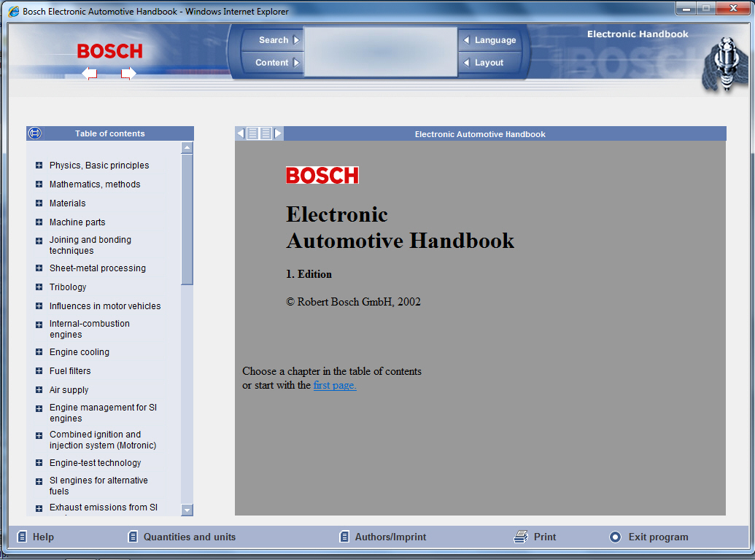Click the printer icon
The height and width of the screenshot is (560, 755).
click(x=521, y=537)
